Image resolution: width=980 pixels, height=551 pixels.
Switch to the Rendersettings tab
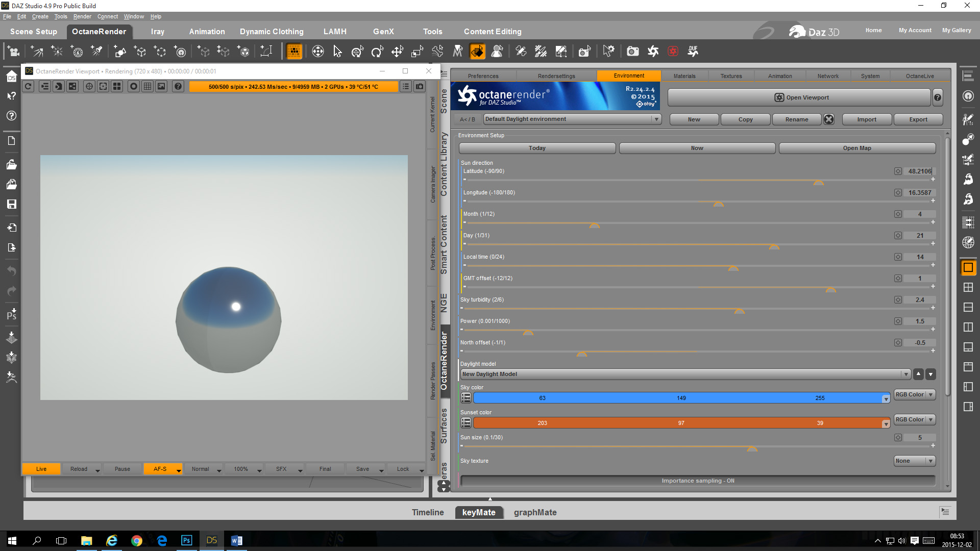556,76
